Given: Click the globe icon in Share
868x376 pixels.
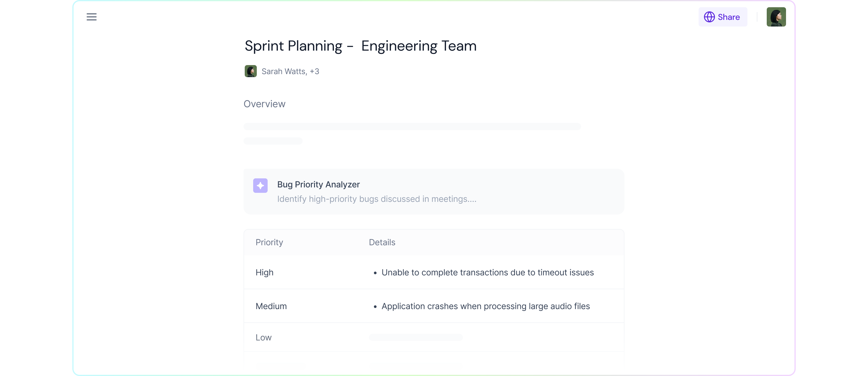Looking at the screenshot, I should click(x=709, y=17).
